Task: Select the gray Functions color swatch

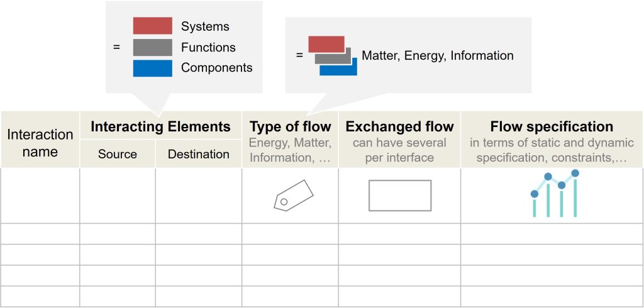Action: point(152,47)
